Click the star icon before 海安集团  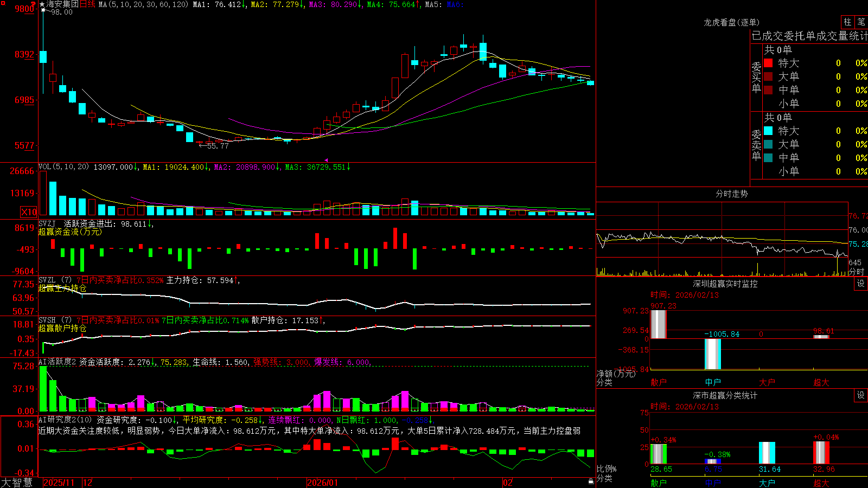[x=42, y=4]
